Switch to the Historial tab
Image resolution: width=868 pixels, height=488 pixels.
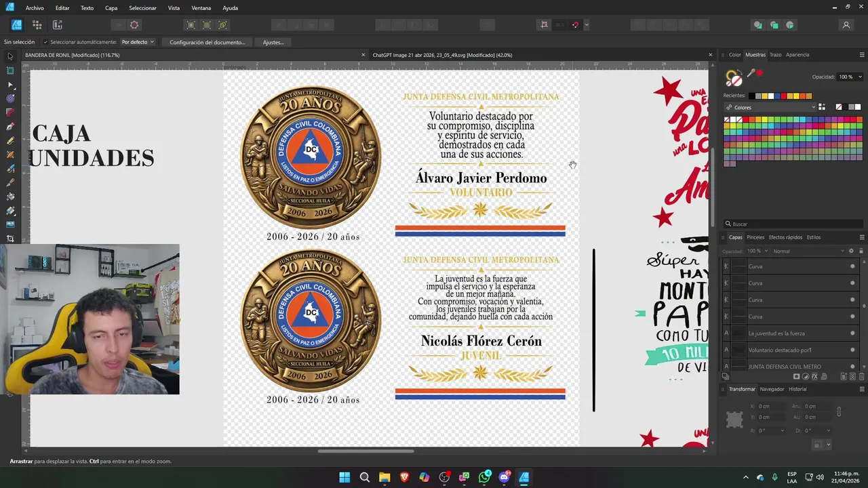(x=797, y=389)
